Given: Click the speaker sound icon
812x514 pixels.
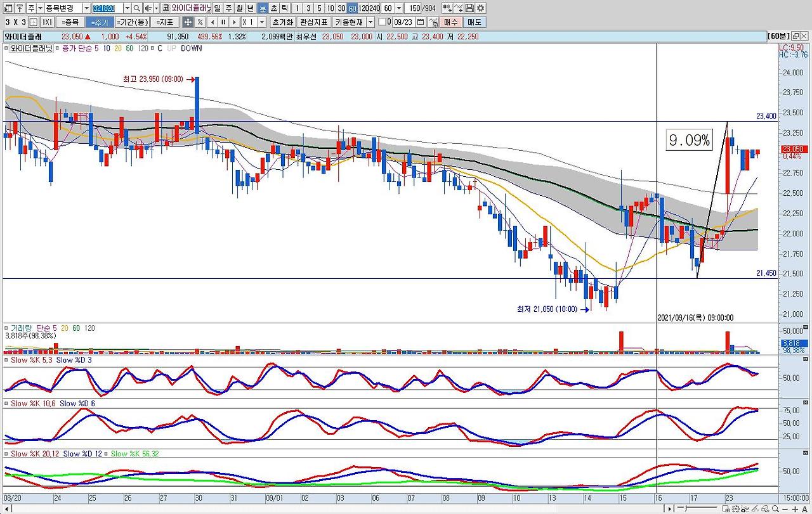Looking at the screenshot, I should tap(147, 8).
